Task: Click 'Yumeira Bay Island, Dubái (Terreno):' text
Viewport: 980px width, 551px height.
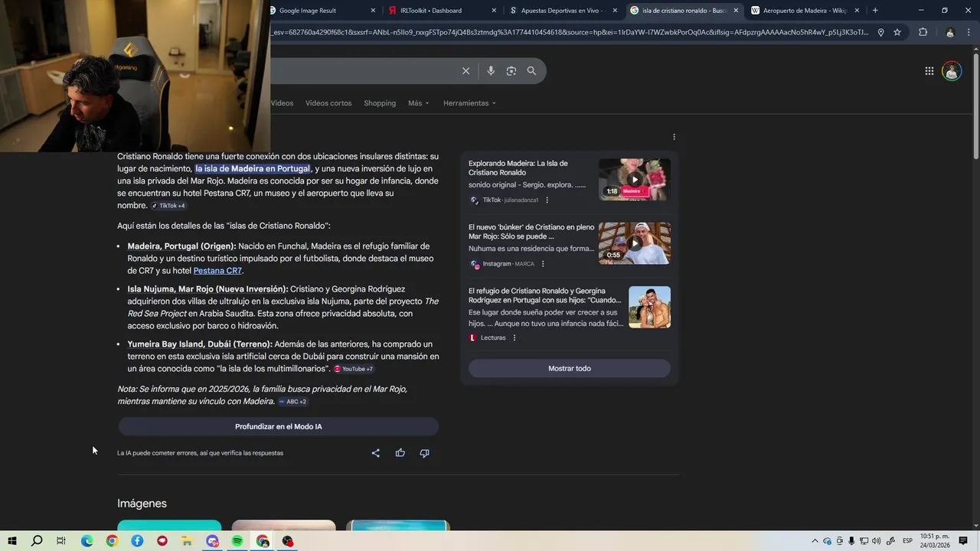Action: tap(199, 344)
